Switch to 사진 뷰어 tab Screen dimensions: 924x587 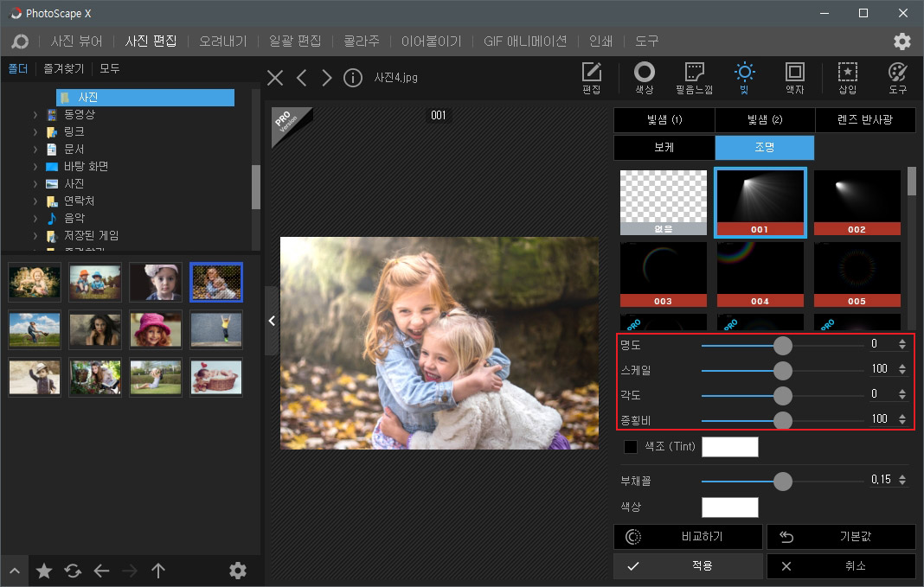[77, 41]
